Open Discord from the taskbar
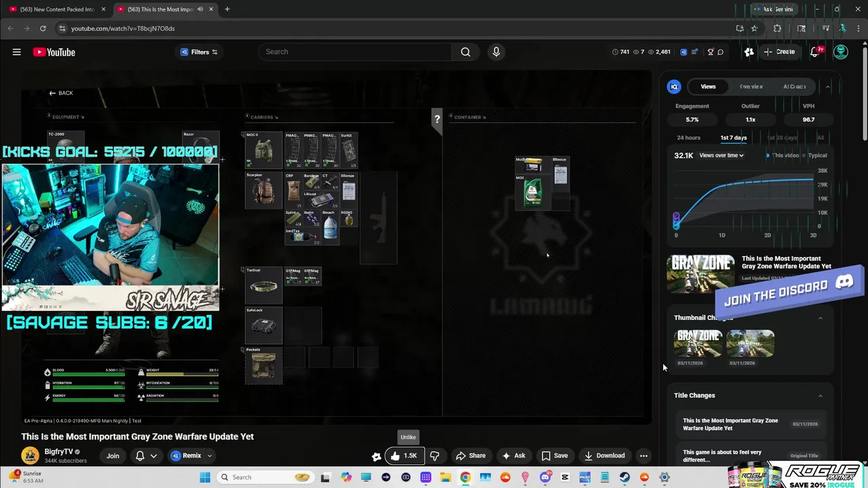This screenshot has width=868, height=488. pos(545,477)
